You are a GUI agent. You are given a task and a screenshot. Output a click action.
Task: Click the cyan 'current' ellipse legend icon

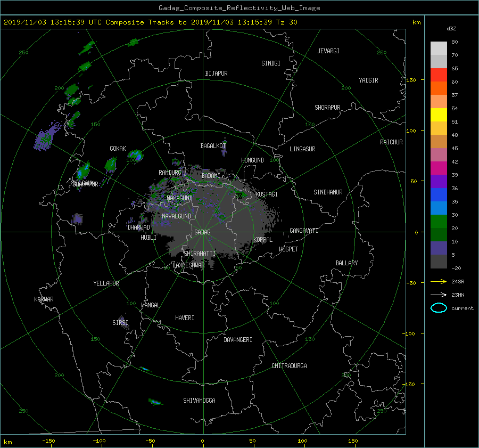coord(439,308)
